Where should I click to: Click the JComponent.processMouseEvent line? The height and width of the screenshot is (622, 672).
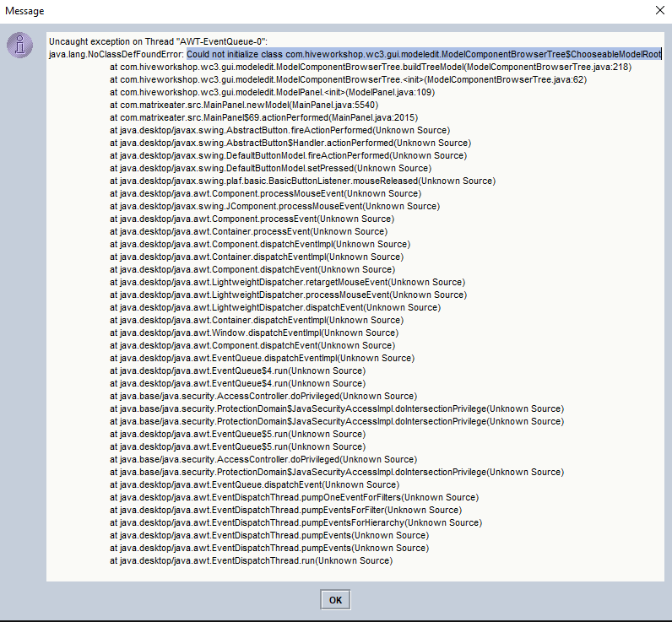point(274,206)
